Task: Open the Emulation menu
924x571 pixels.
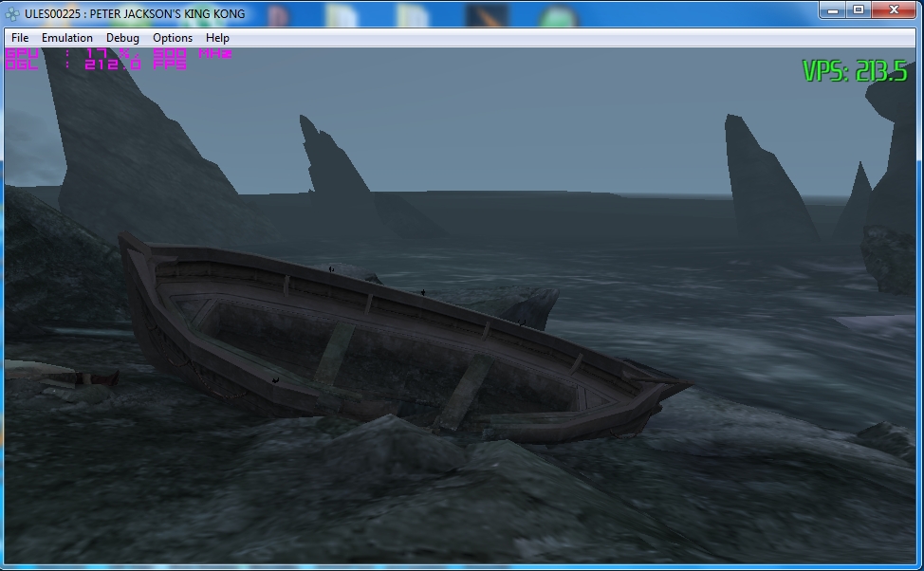Action: [x=67, y=38]
